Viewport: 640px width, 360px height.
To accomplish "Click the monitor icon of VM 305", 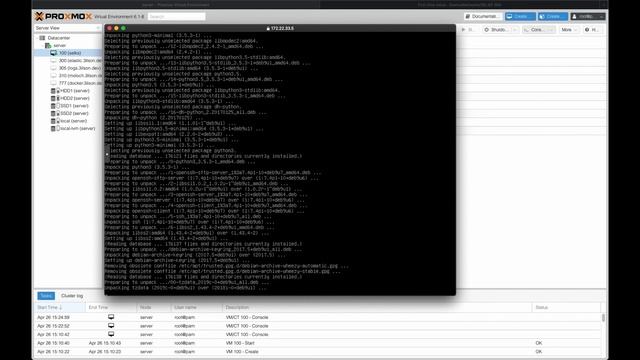I will pyautogui.click(x=53, y=68).
